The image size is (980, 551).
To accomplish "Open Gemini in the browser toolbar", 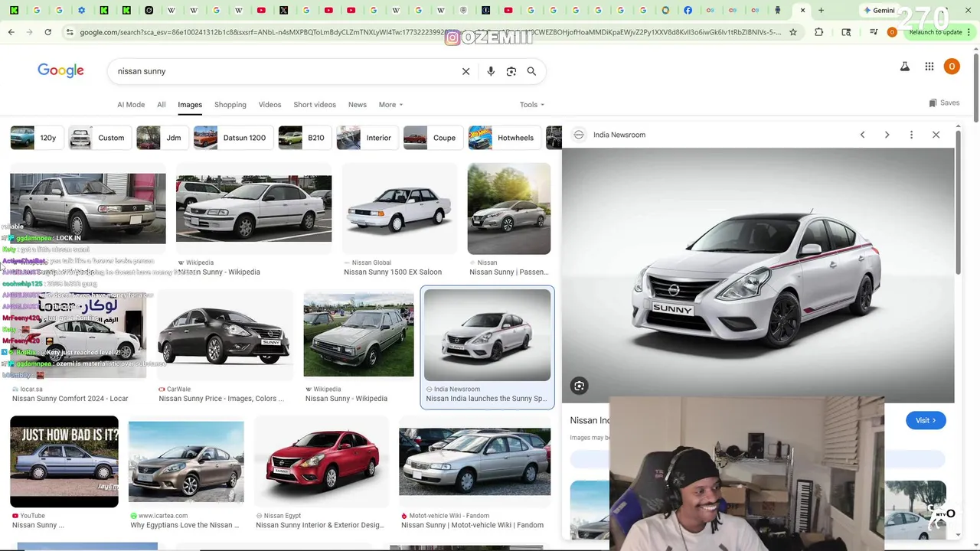I will 878,11.
